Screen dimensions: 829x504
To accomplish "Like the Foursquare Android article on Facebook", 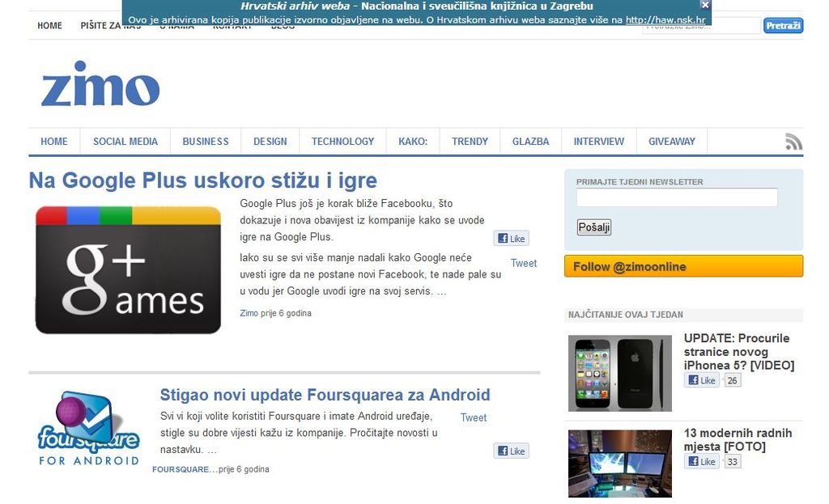I will pos(511,451).
